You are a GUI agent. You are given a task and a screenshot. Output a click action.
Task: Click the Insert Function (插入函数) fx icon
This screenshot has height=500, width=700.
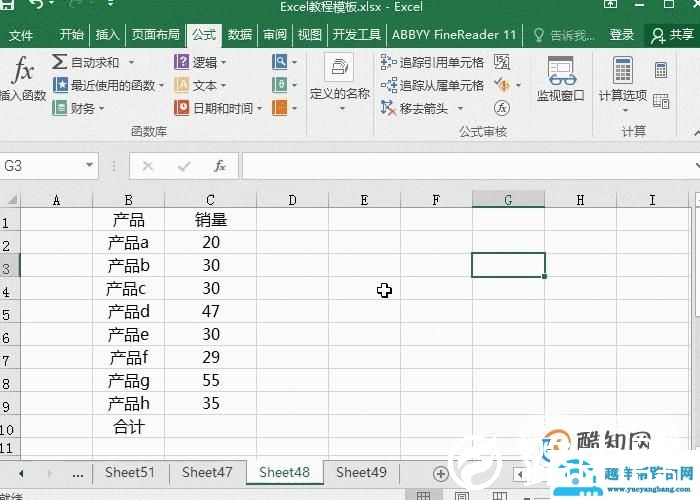pos(22,74)
